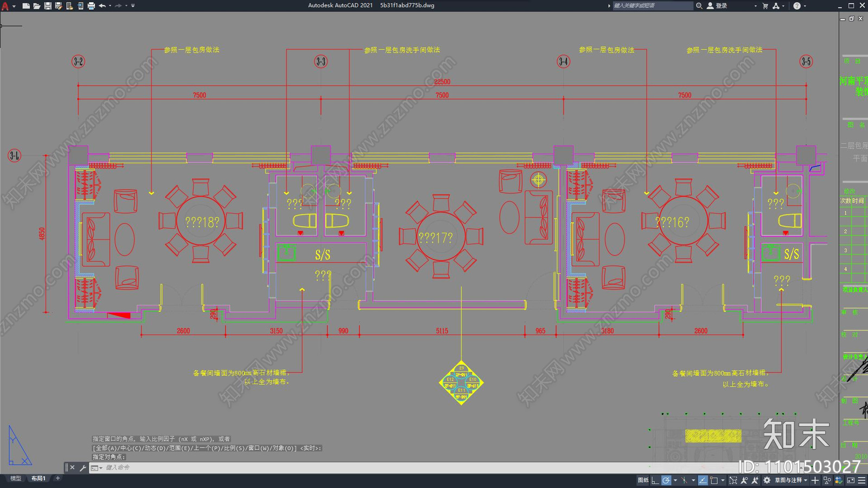The height and width of the screenshot is (488, 868).
Task: Click the command line customize wrench icon
Action: pos(82,467)
